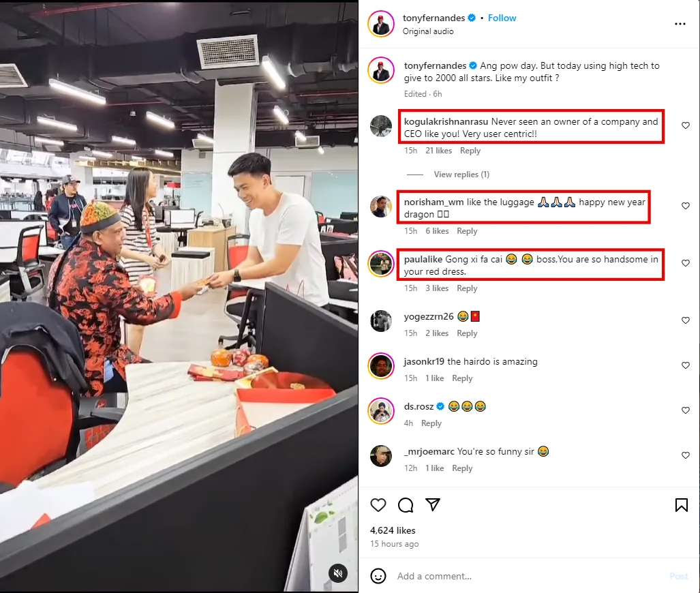Open the comment bubble icon

click(406, 505)
